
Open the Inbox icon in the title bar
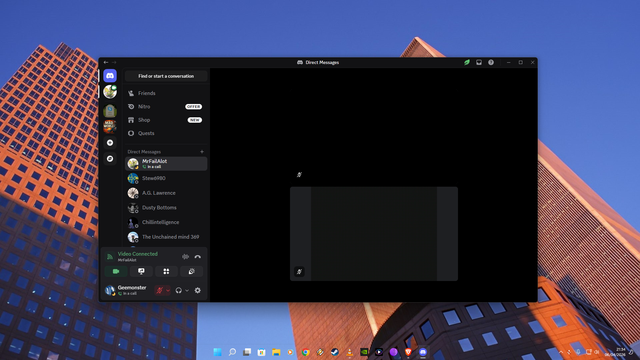(x=479, y=62)
